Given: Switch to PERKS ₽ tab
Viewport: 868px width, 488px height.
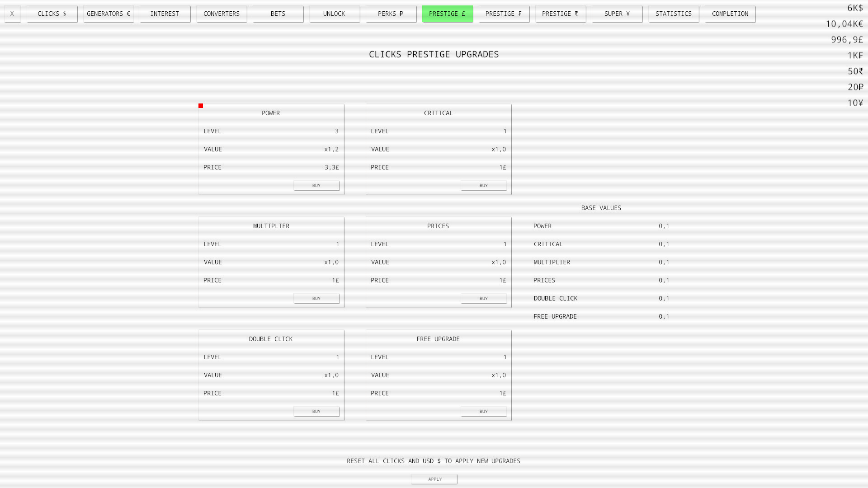Looking at the screenshot, I should point(391,14).
